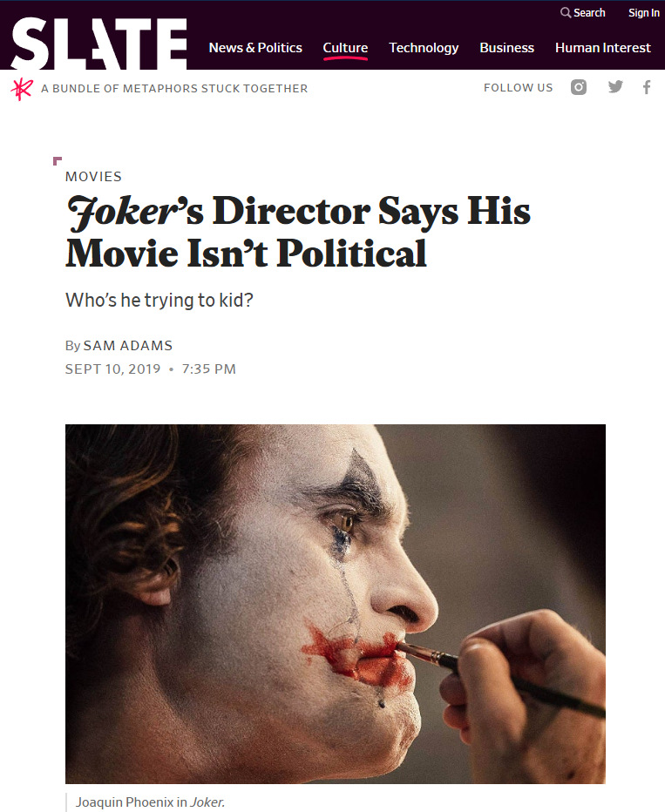Open the Technology section

[424, 48]
